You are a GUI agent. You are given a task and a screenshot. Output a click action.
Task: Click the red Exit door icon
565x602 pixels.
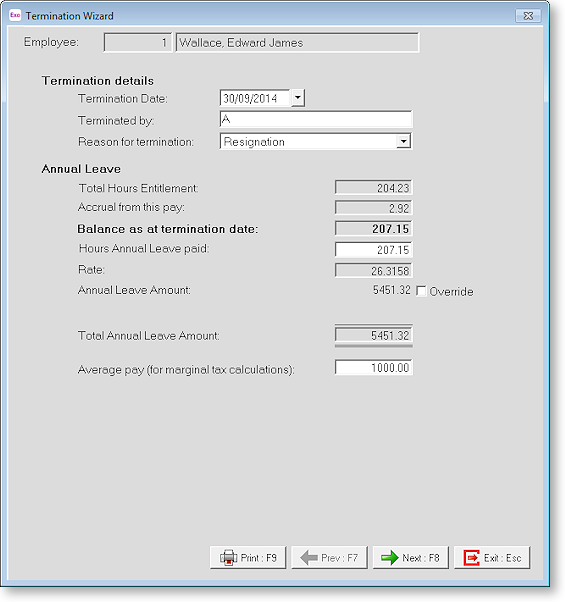point(471,557)
